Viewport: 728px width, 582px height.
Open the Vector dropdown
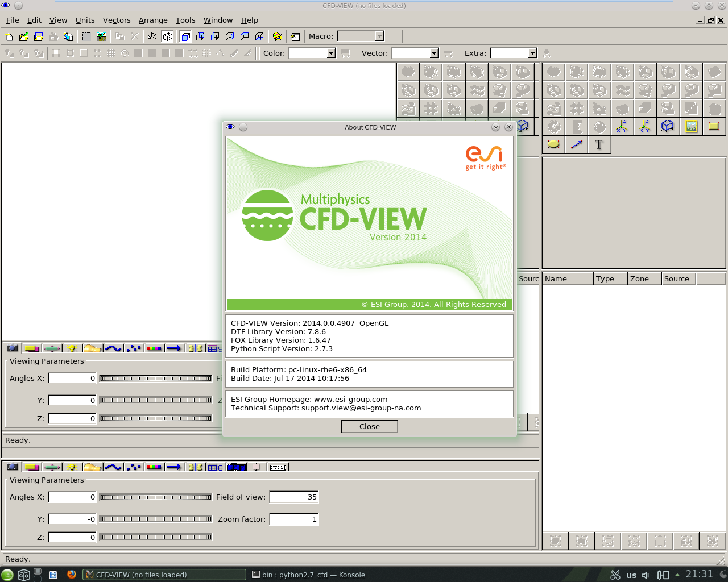pyautogui.click(x=434, y=53)
